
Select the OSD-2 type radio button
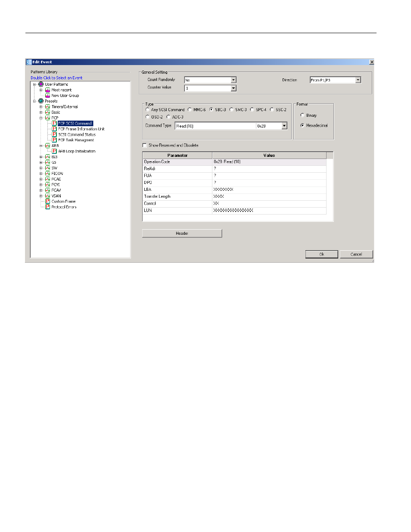click(148, 117)
